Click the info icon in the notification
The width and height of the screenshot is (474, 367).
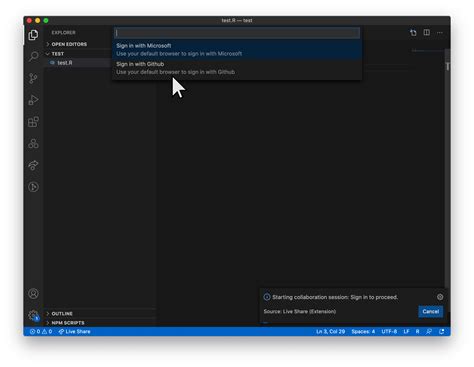click(267, 297)
